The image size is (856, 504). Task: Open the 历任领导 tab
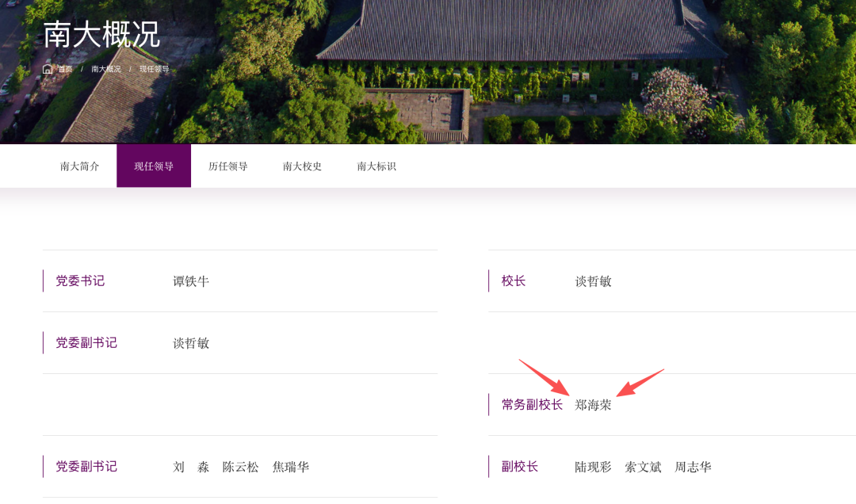[228, 166]
